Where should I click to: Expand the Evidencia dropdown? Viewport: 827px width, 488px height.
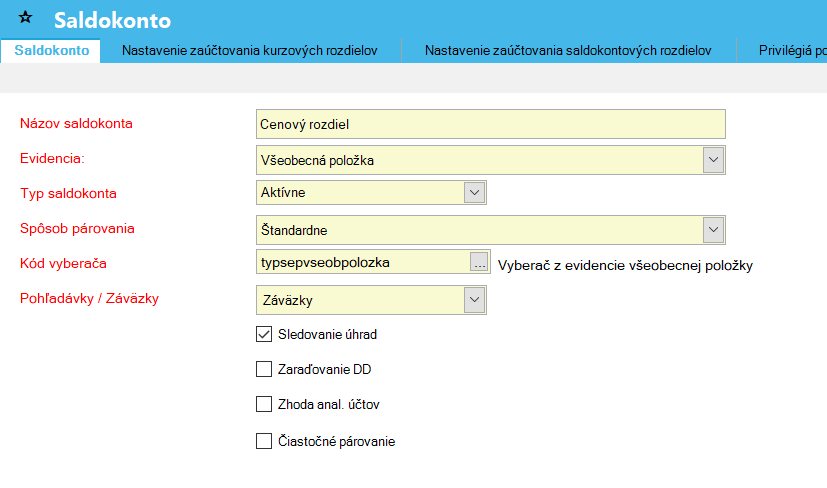point(713,159)
